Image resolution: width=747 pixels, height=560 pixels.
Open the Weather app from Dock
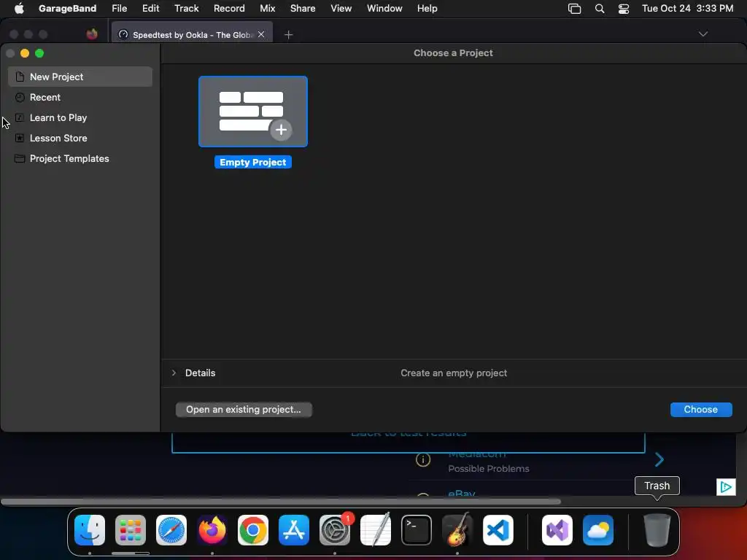(x=598, y=530)
